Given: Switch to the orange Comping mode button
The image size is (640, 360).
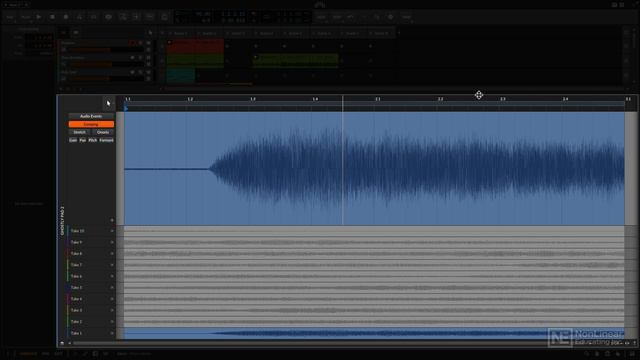Looking at the screenshot, I should click(x=91, y=124).
